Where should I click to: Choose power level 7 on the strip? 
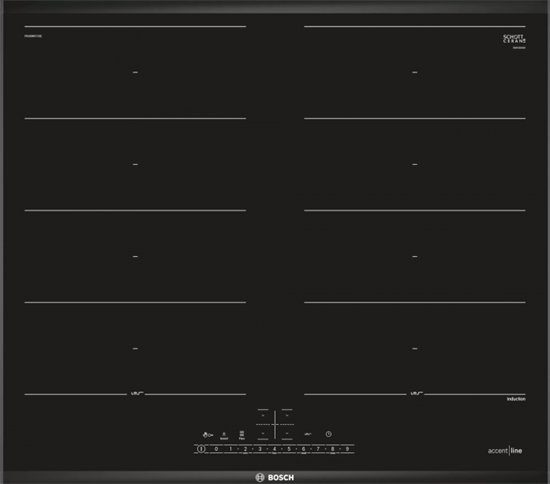[x=318, y=449]
